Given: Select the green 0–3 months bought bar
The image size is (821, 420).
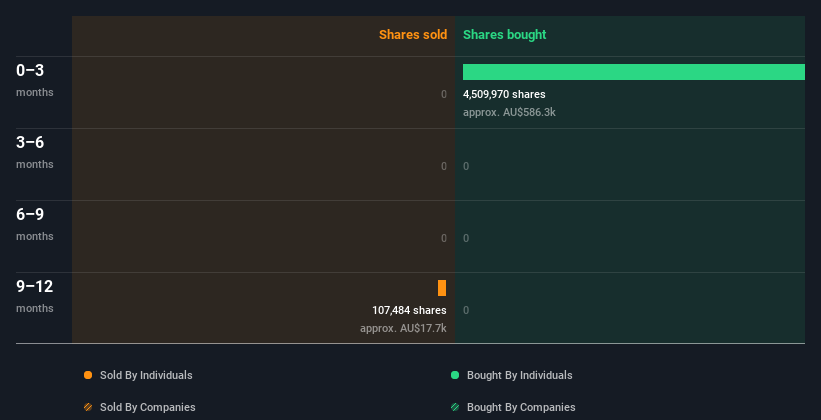Looking at the screenshot, I should (x=634, y=72).
